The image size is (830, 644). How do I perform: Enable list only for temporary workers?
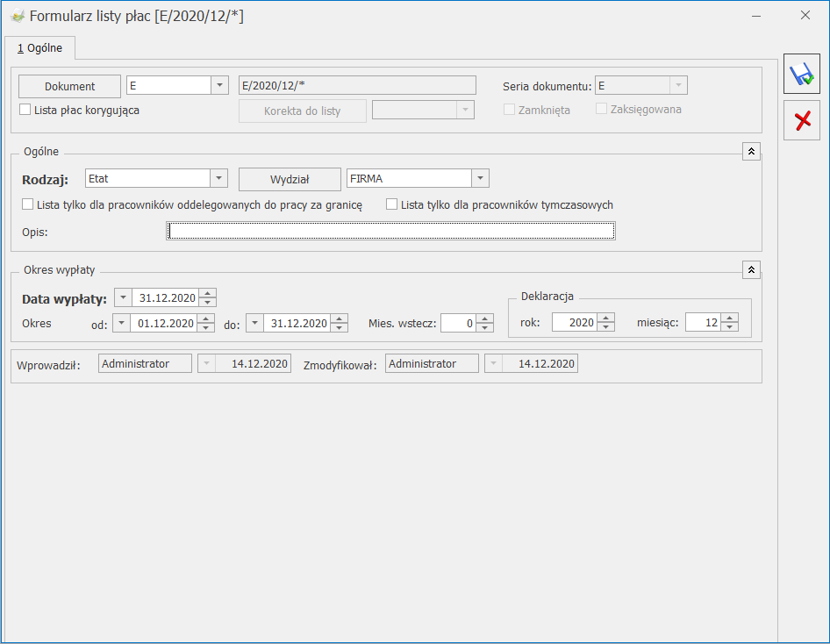pyautogui.click(x=391, y=204)
